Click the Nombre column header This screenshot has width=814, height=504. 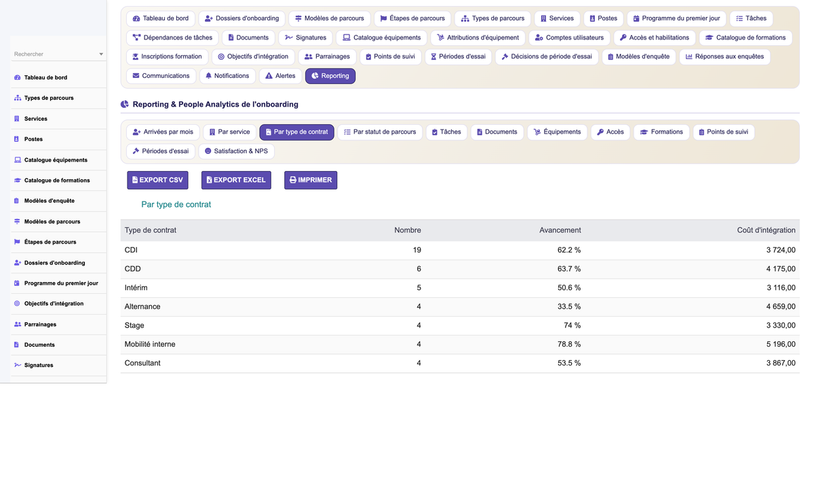pos(408,231)
